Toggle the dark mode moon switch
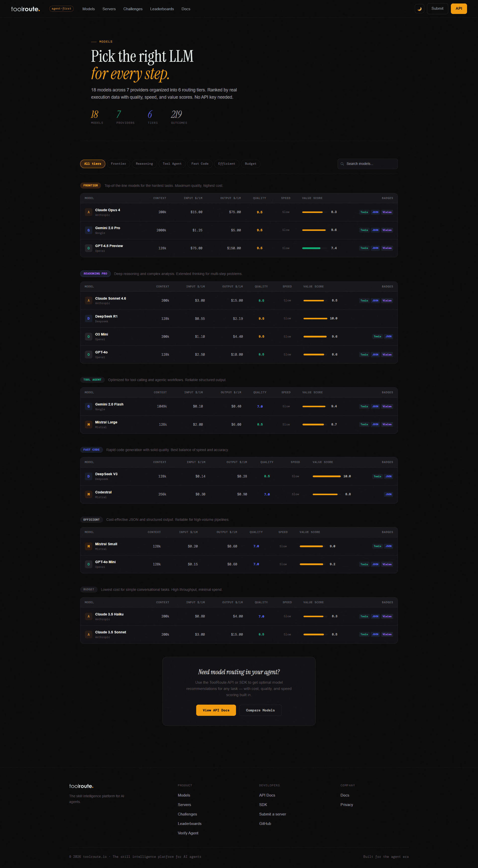Screen dimensions: 478x868 click(419, 9)
